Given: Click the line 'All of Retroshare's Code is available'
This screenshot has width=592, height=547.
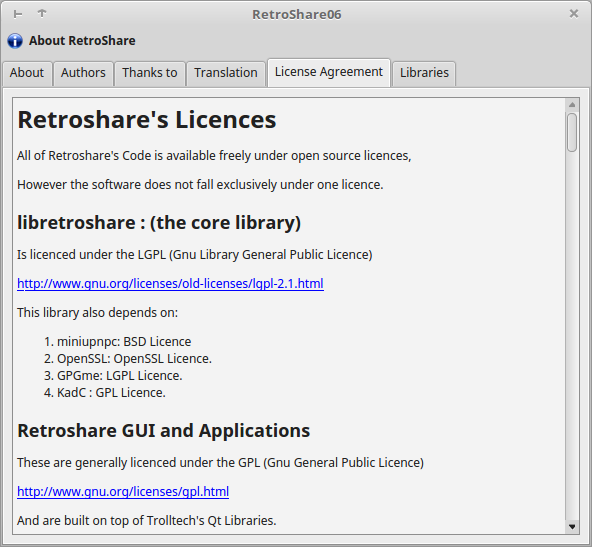Looking at the screenshot, I should [x=214, y=156].
